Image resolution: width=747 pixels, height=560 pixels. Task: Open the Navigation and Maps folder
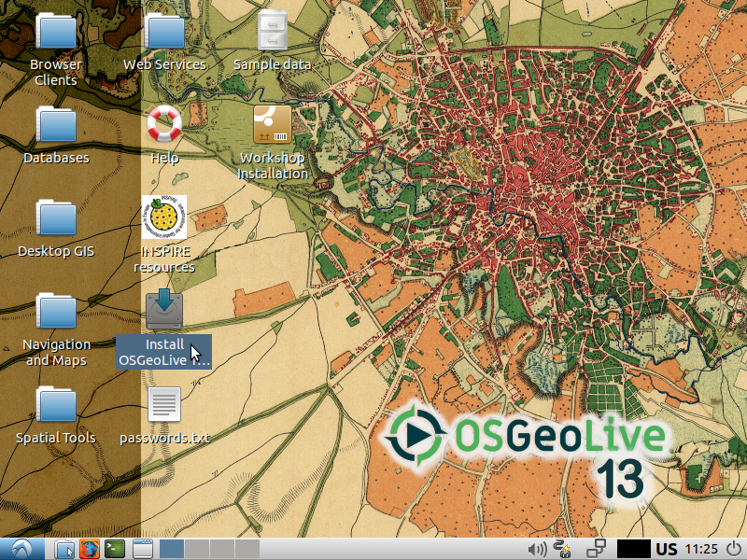point(56,311)
